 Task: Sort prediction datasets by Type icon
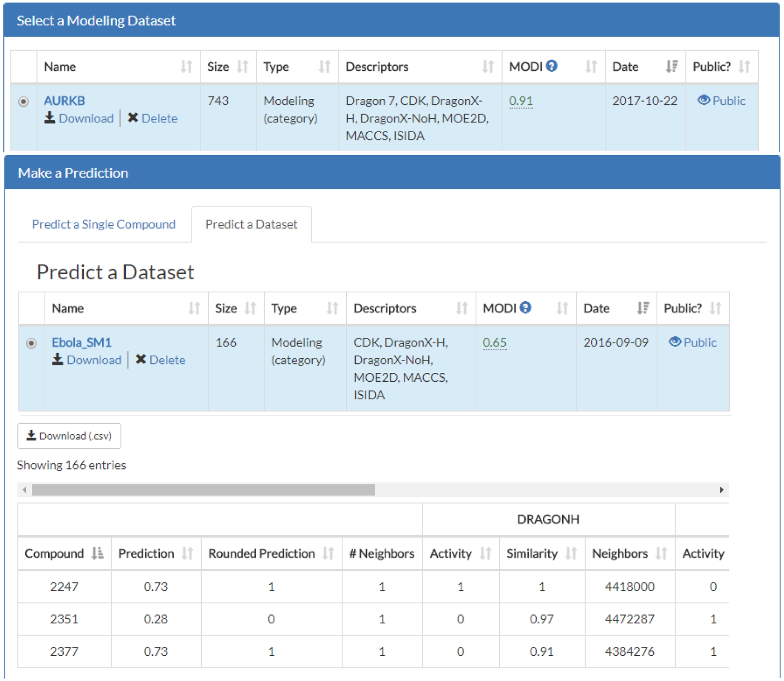pos(333,308)
